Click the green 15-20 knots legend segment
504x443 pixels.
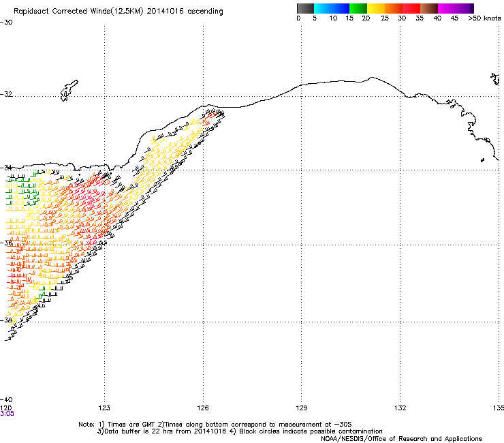coord(358,8)
